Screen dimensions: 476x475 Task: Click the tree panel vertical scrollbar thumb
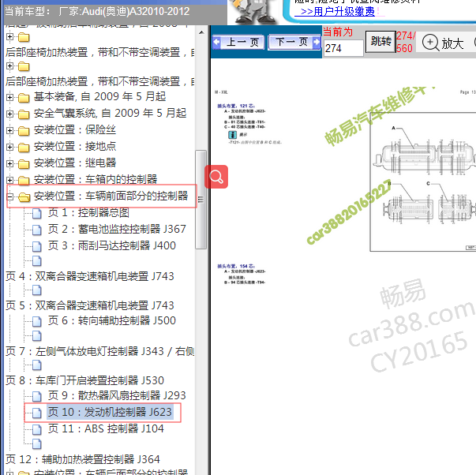click(201, 200)
